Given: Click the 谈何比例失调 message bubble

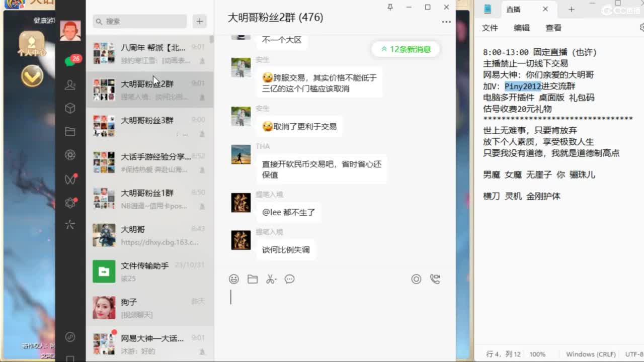Looking at the screenshot, I should 286,250.
